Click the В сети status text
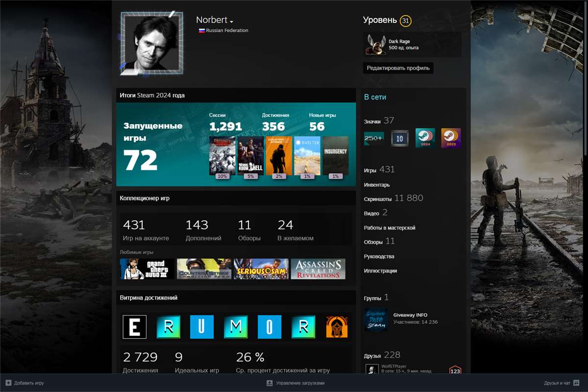This screenshot has height=392, width=588. click(x=375, y=97)
